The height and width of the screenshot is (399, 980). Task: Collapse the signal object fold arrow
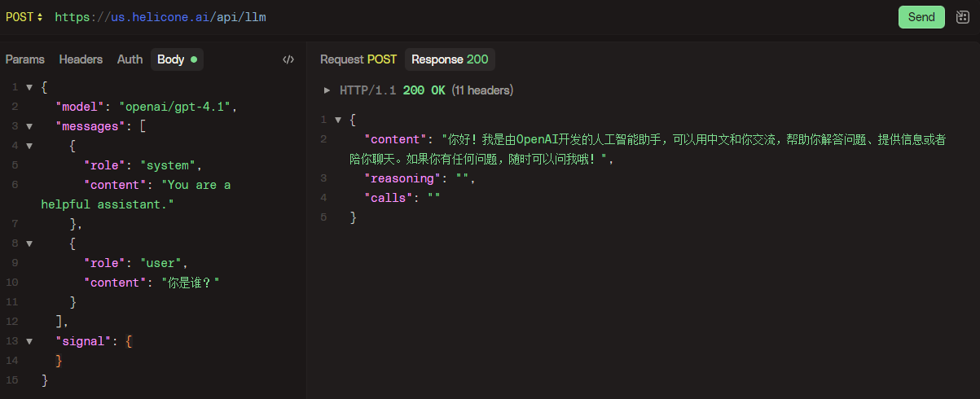[29, 341]
